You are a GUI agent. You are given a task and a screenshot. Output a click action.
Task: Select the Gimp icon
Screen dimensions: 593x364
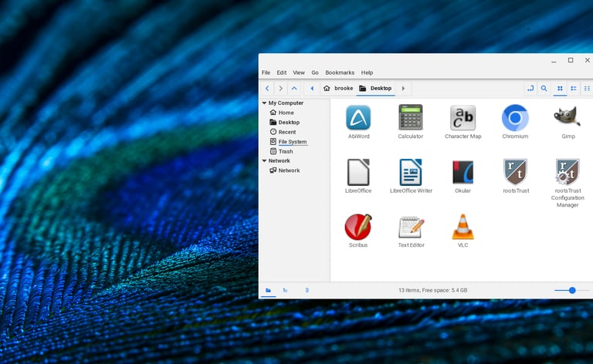pyautogui.click(x=568, y=116)
